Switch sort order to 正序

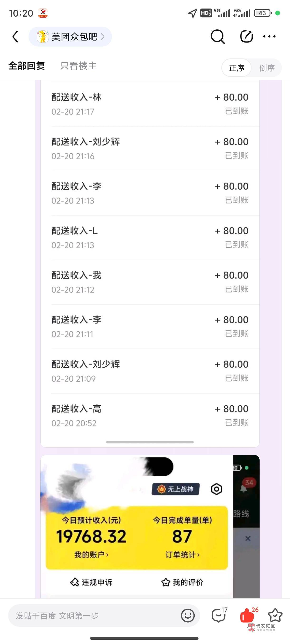coord(237,68)
